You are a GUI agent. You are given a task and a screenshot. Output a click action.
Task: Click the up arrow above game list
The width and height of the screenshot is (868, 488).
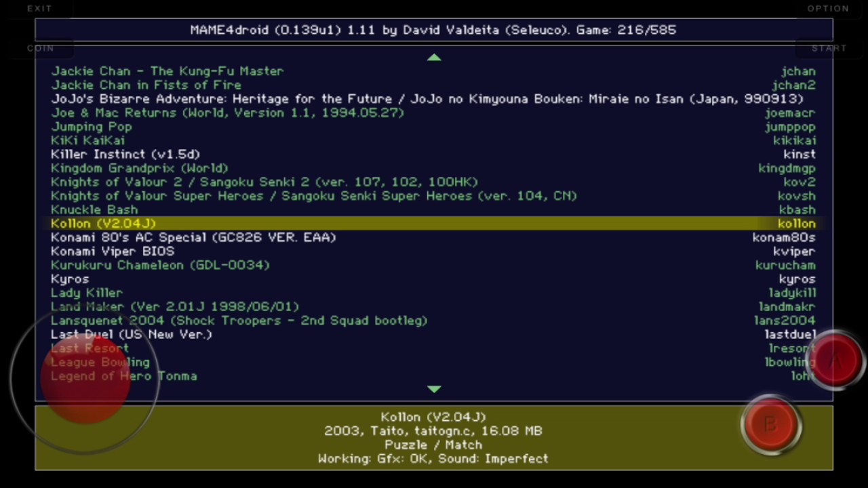point(434,58)
